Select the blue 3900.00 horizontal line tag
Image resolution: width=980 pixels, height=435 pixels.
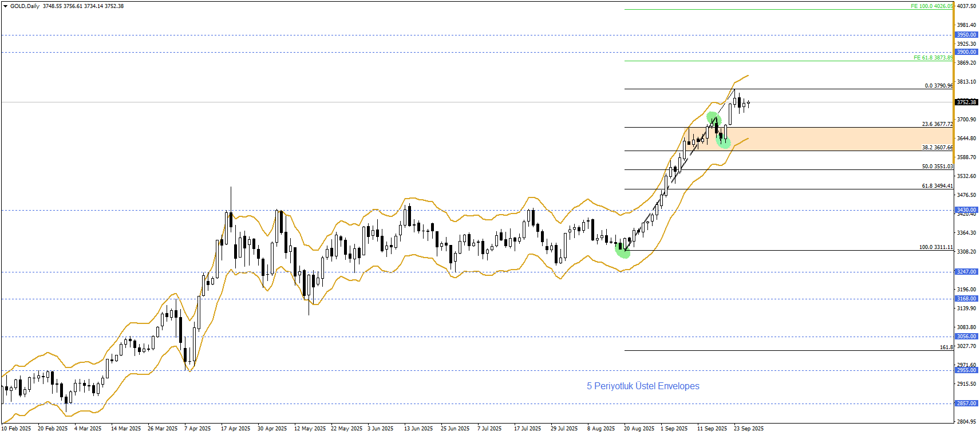(967, 52)
